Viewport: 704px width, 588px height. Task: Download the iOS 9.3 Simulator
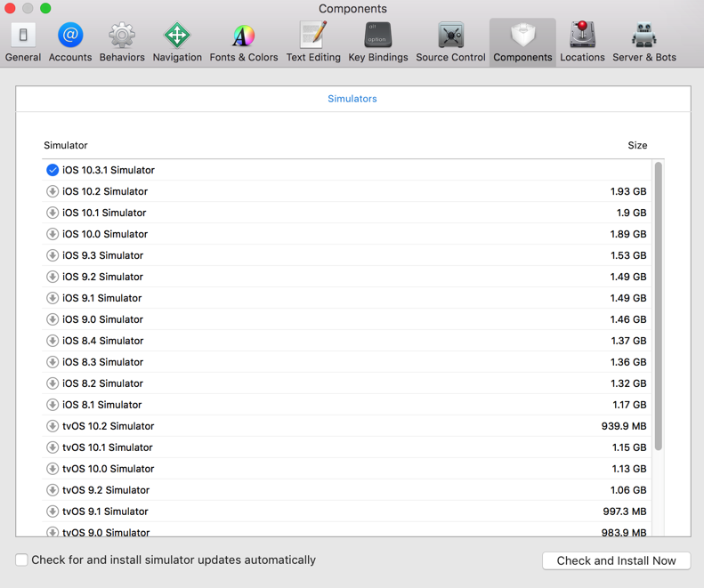click(53, 255)
